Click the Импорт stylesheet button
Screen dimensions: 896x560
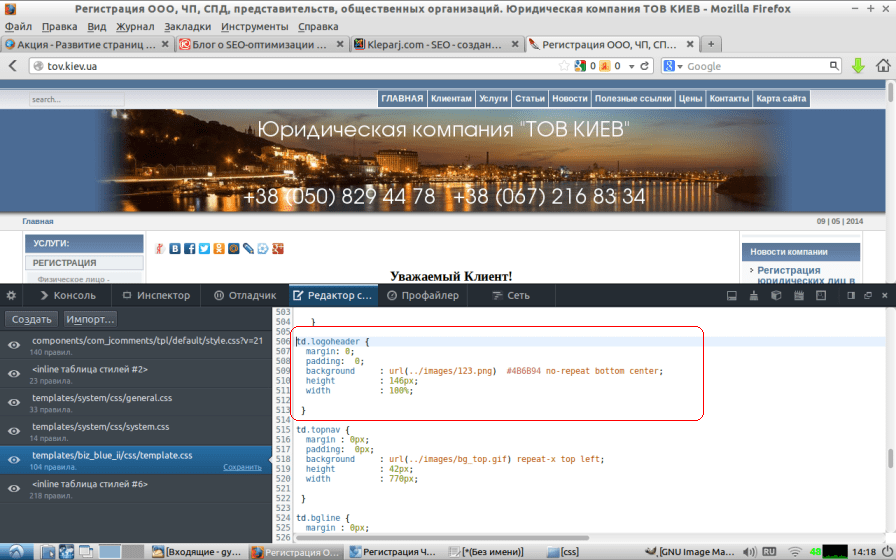(x=90, y=319)
